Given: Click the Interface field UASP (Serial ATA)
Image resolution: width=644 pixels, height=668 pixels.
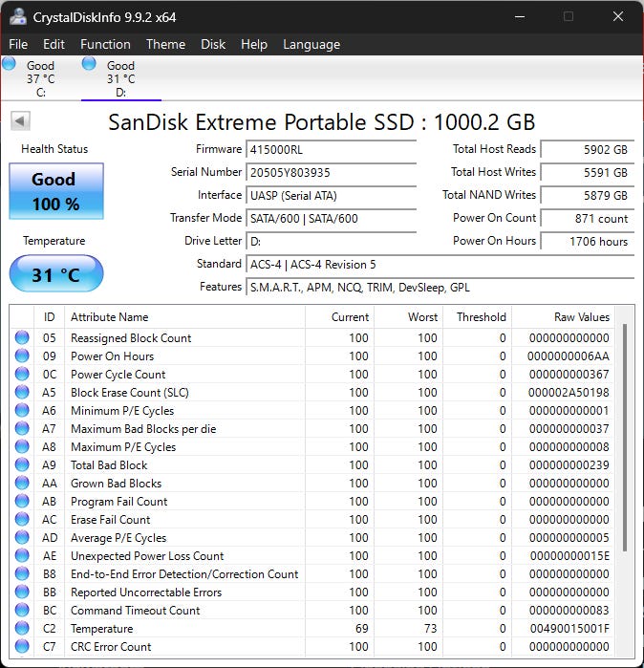Looking at the screenshot, I should pos(331,196).
